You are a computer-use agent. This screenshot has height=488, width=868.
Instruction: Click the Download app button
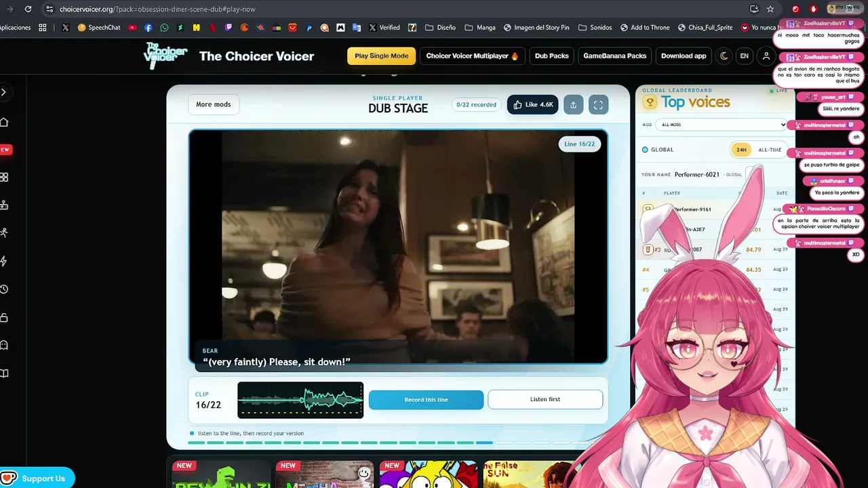(684, 56)
